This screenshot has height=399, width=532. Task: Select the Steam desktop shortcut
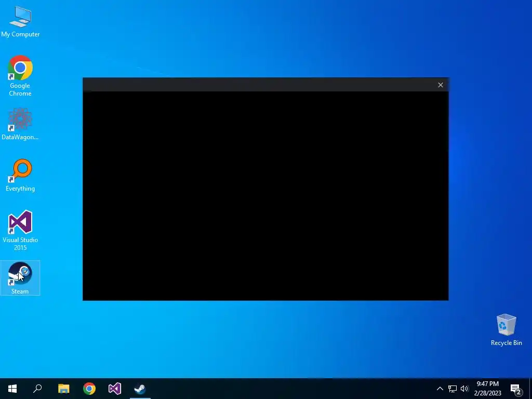coord(20,278)
